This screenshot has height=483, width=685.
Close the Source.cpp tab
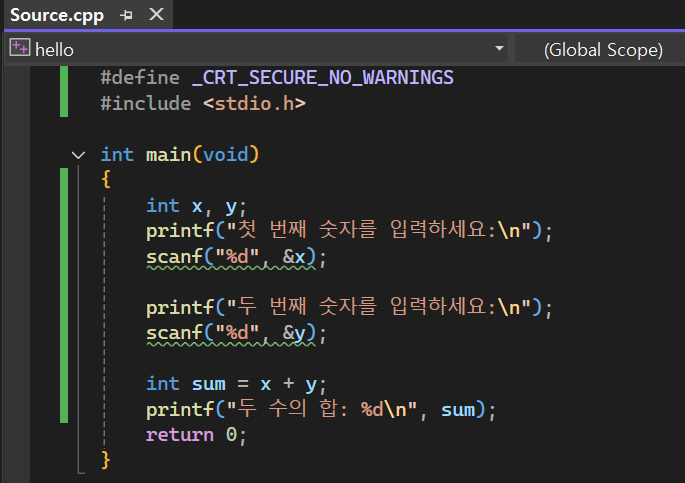[156, 14]
